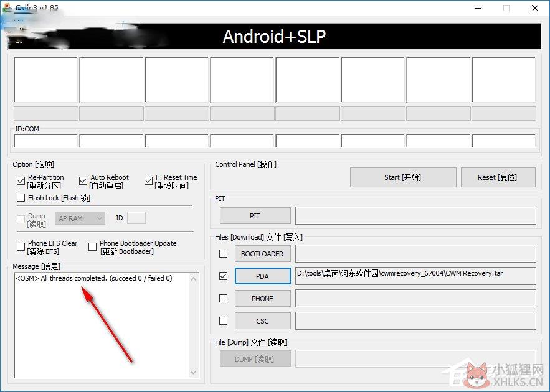Click the Reset button
The width and height of the screenshot is (550, 392).
[x=498, y=177]
